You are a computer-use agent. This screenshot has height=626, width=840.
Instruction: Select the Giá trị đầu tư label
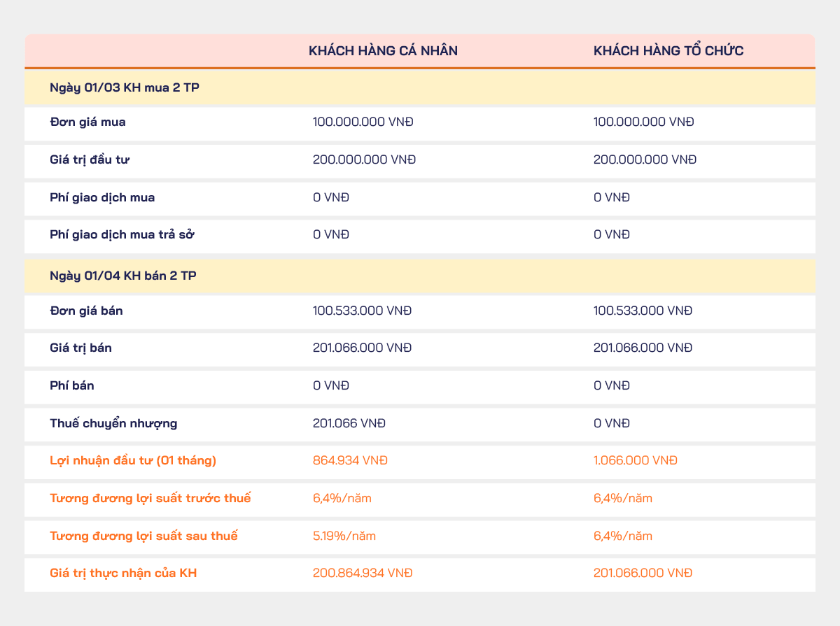(90, 159)
